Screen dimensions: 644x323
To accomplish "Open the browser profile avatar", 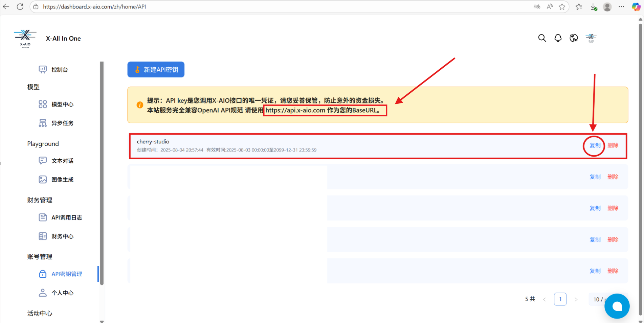I will click(607, 7).
